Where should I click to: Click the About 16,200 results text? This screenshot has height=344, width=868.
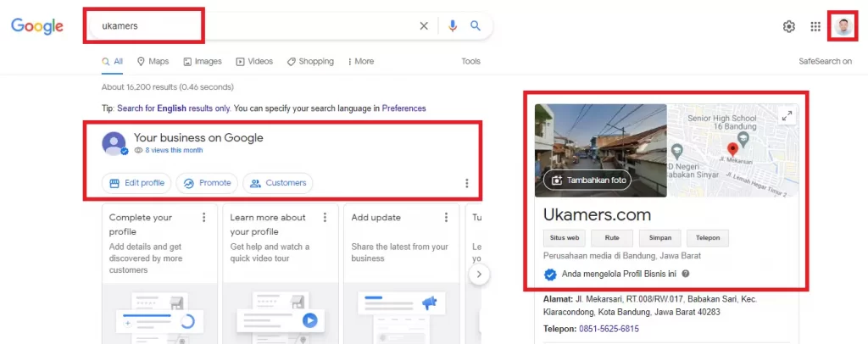pos(168,87)
